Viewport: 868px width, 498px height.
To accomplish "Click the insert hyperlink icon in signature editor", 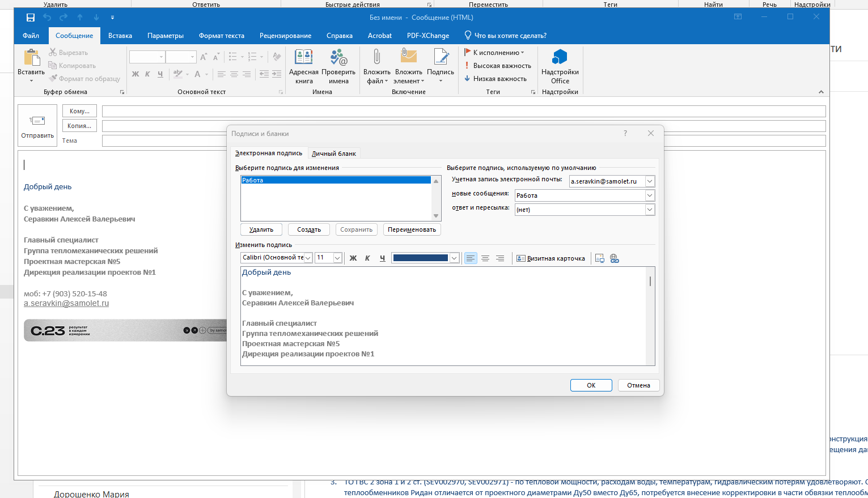I will [x=615, y=258].
